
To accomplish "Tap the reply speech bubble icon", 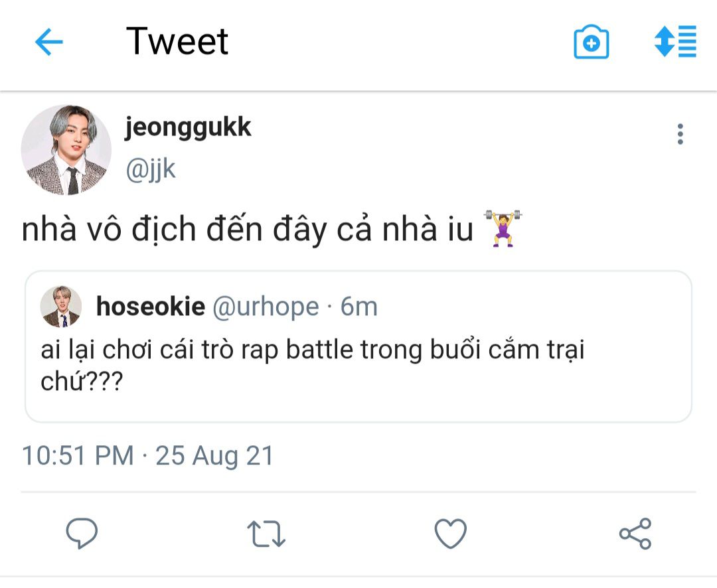I will coord(82,534).
